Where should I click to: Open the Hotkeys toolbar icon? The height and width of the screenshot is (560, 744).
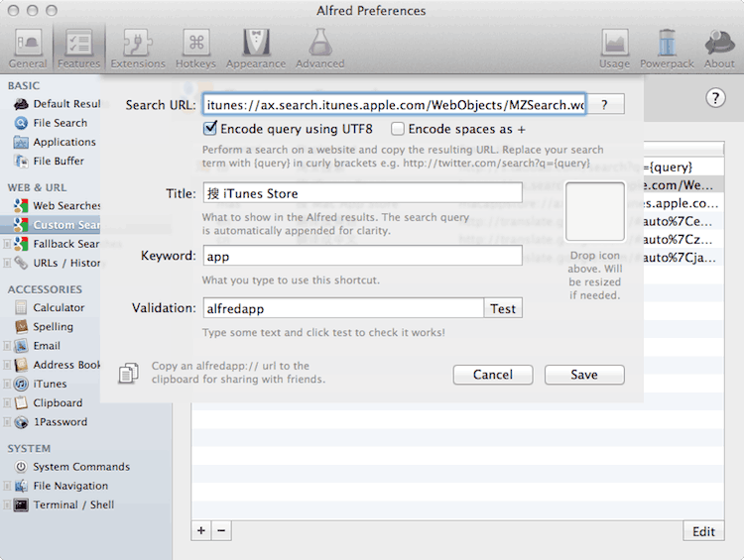[x=196, y=49]
